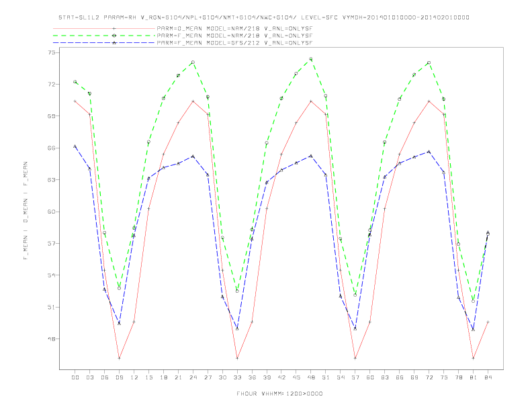This screenshot has width=532, height=411.
Task: Click forecast hour 57 on the x-axis
Action: pyautogui.click(x=355, y=377)
